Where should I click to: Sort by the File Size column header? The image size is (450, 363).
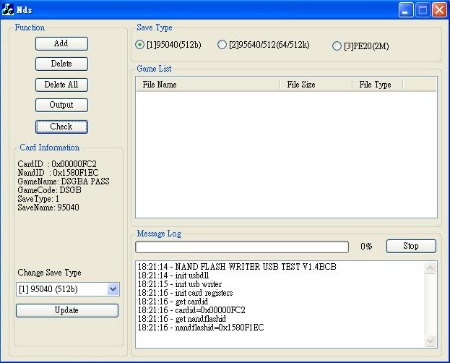pos(315,85)
